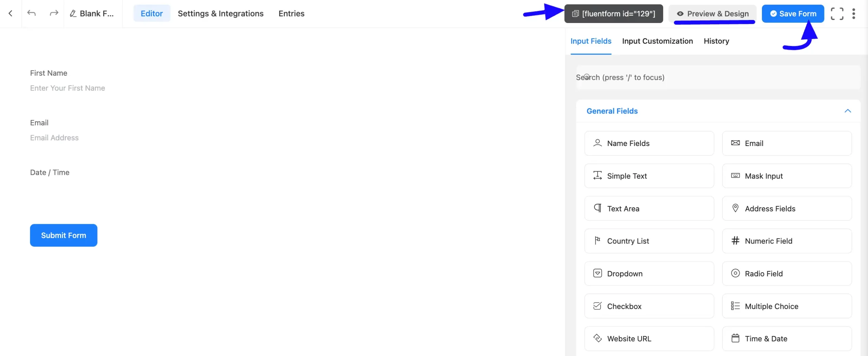Undo the last change

(x=32, y=14)
